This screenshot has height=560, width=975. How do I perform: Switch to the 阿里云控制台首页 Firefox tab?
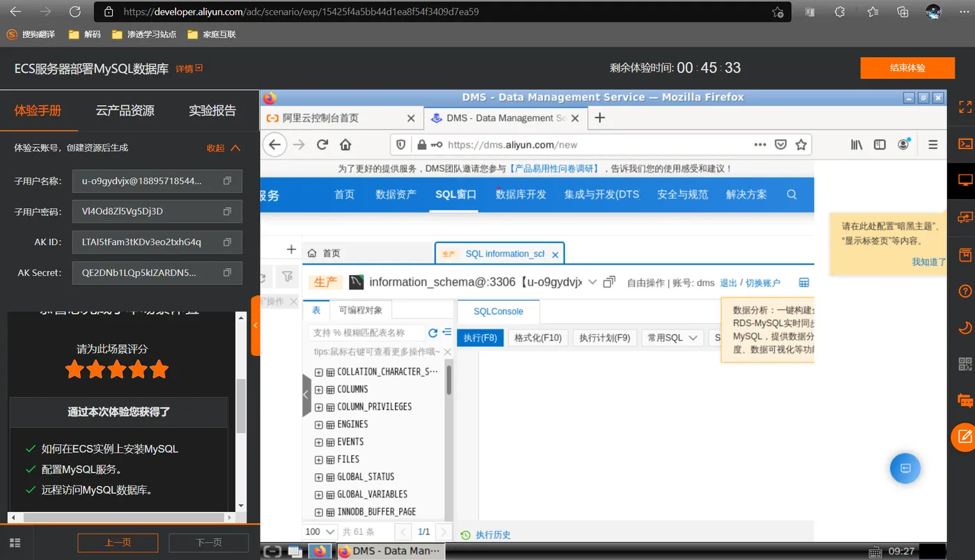click(341, 118)
